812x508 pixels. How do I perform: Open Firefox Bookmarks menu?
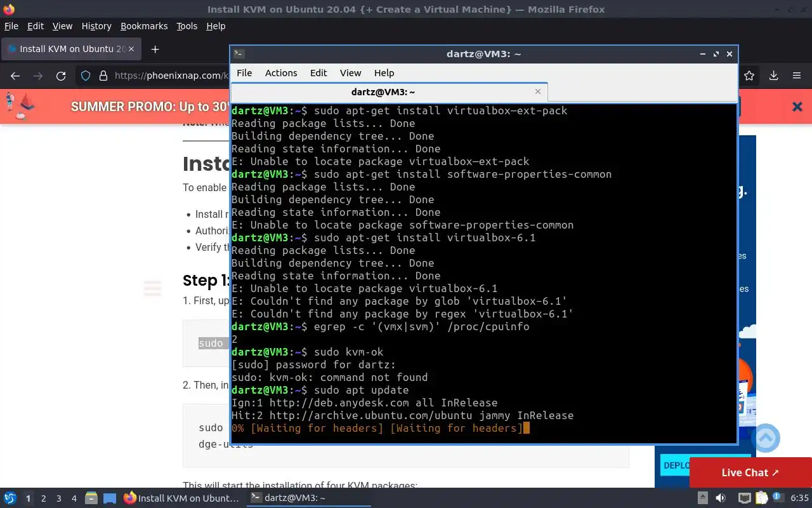tap(144, 26)
